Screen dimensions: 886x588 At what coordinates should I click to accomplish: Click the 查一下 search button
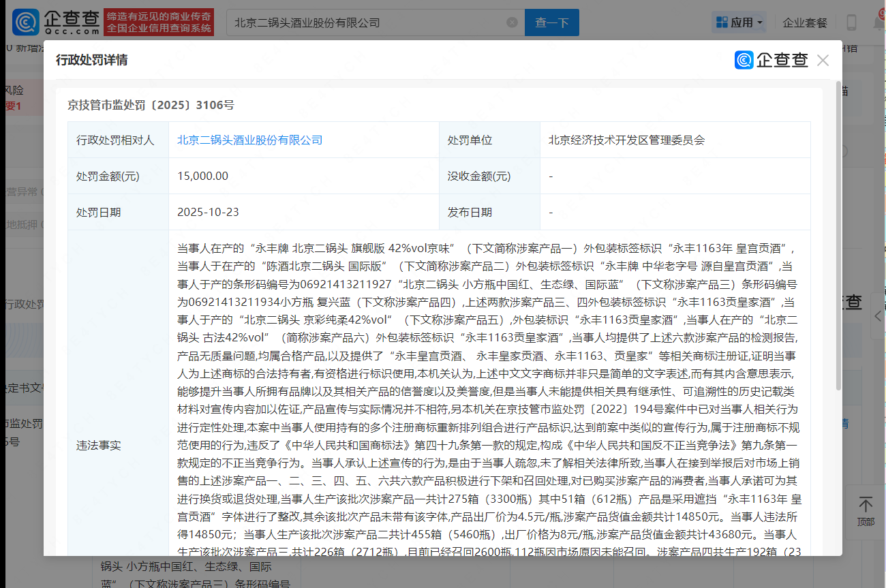pos(551,22)
